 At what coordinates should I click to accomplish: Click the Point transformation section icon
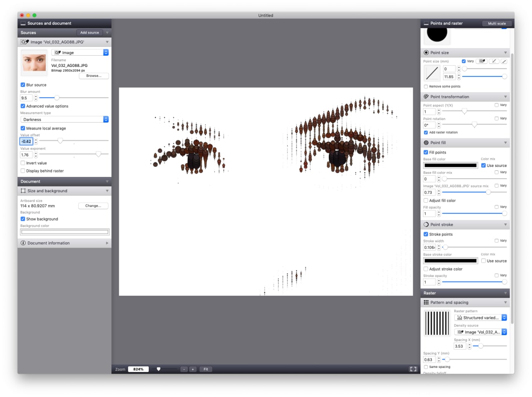click(426, 97)
